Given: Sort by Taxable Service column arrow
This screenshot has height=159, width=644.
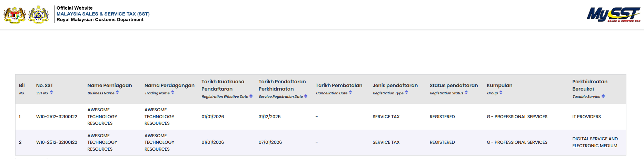Looking at the screenshot, I should pyautogui.click(x=603, y=96).
